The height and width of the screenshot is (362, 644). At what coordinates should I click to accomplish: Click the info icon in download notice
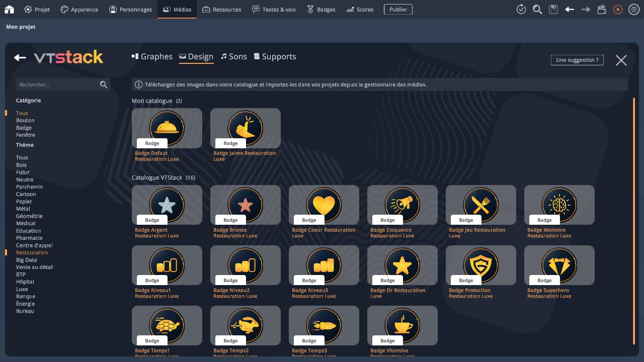coord(138,84)
